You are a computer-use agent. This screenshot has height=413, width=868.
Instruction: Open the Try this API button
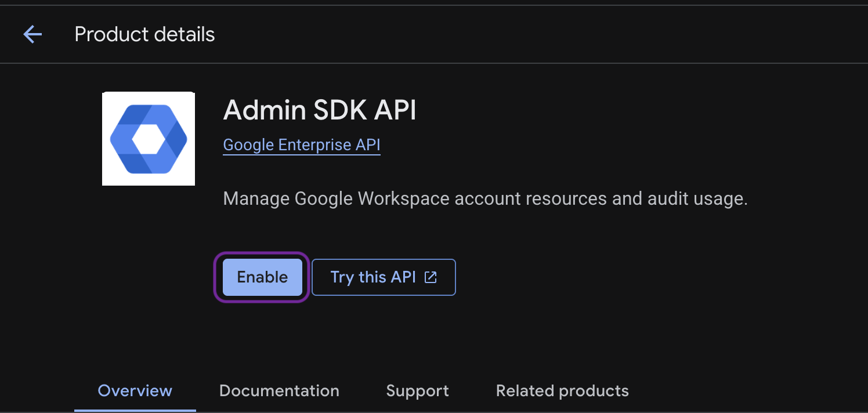(384, 277)
